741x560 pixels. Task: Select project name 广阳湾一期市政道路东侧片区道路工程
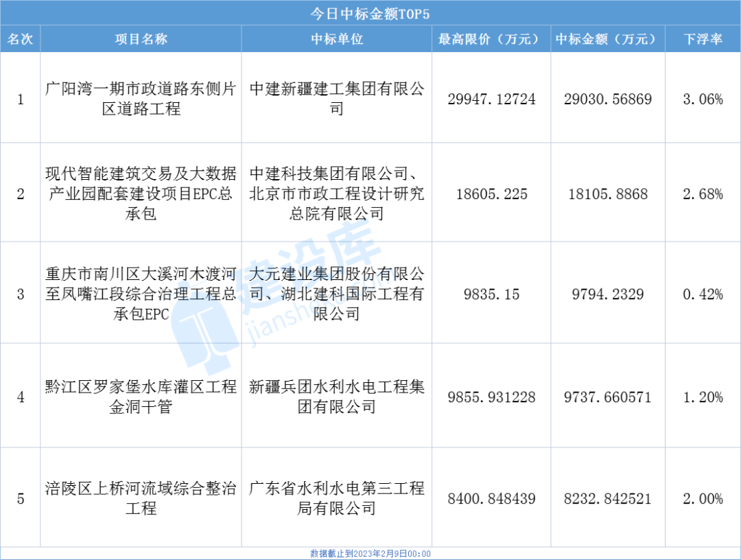point(141,99)
